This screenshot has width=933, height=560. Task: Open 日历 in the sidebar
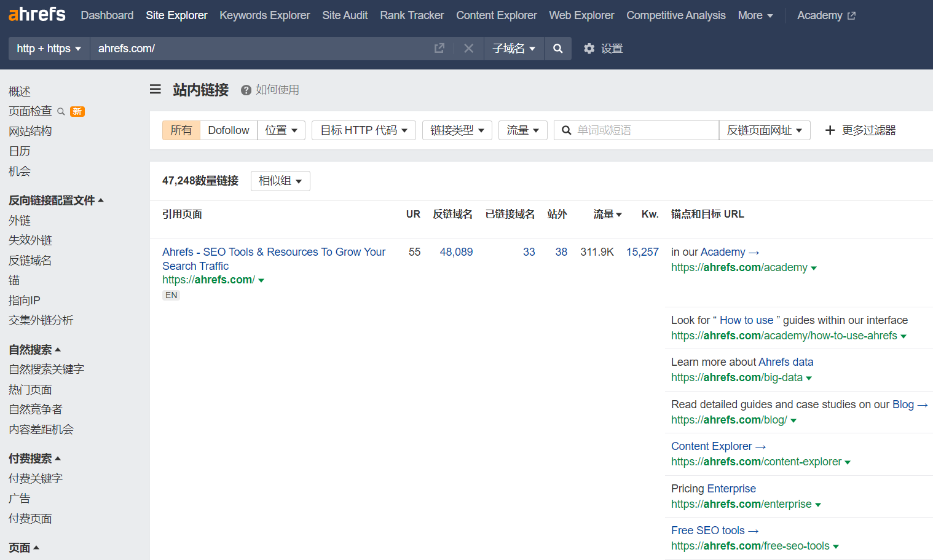point(20,151)
